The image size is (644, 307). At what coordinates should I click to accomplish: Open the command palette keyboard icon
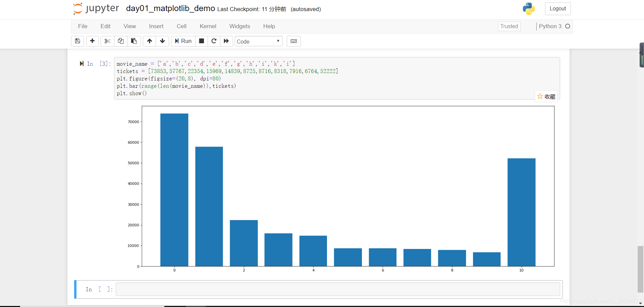[x=293, y=41]
